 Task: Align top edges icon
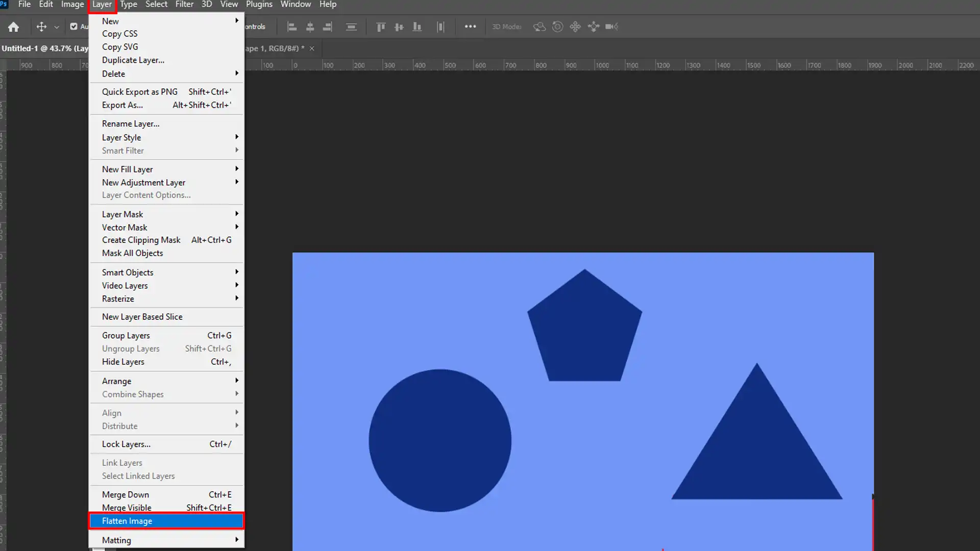[381, 27]
